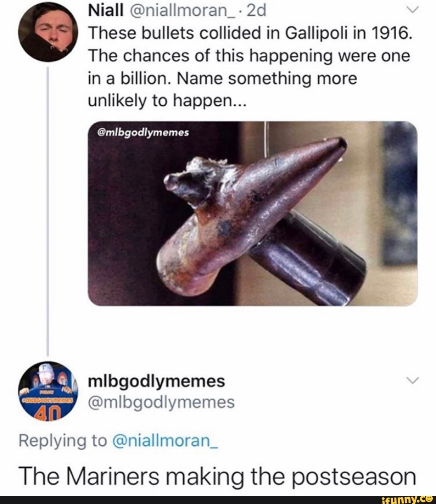Select the reply text about the Mariners
Screen dimensions: 436x504
tap(218, 477)
